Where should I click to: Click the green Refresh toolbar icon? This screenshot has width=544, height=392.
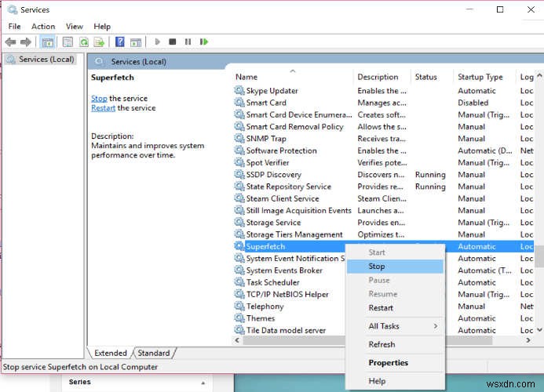click(x=84, y=42)
